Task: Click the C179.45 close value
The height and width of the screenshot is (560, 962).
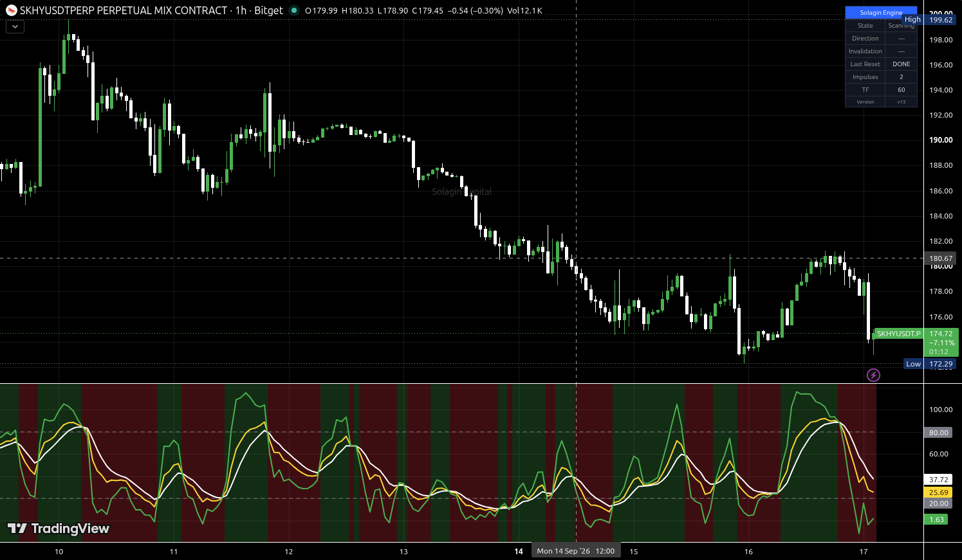Action: [x=428, y=11]
